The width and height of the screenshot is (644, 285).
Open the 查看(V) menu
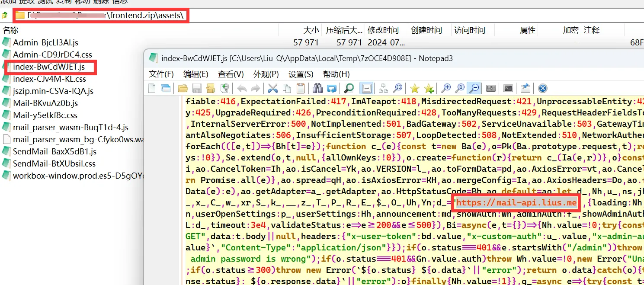[x=231, y=74]
